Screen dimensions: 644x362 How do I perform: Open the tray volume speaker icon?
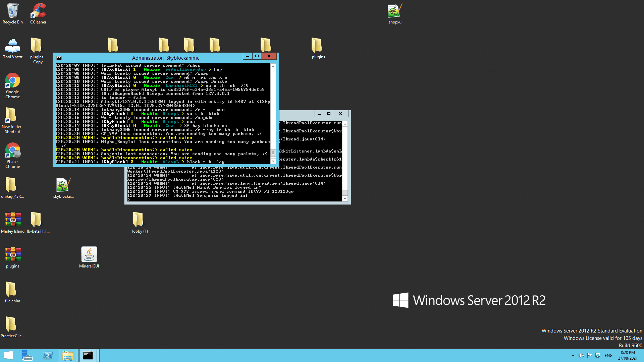tap(581, 355)
